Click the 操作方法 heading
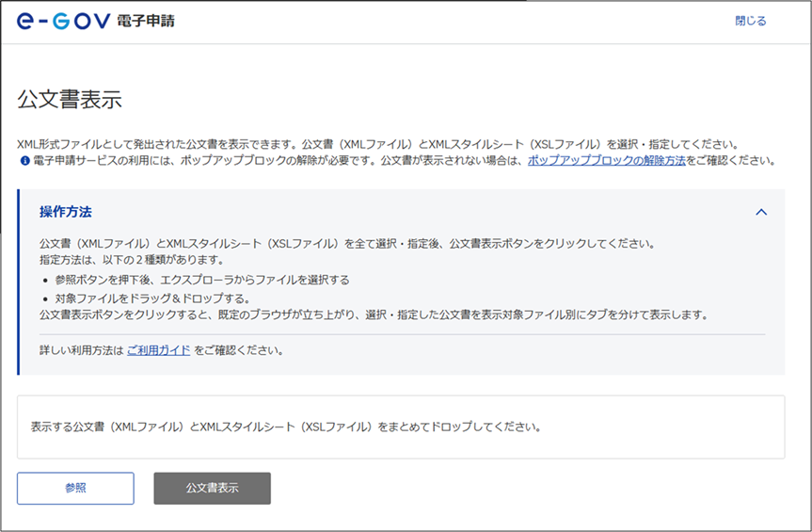The image size is (812, 532). point(66,212)
